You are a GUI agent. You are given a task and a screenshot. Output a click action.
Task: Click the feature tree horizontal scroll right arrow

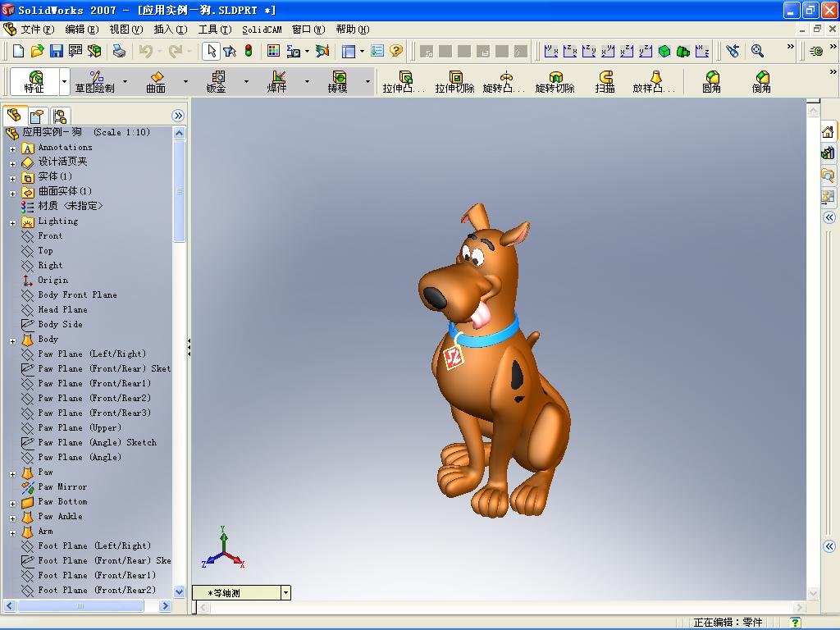pos(165,606)
